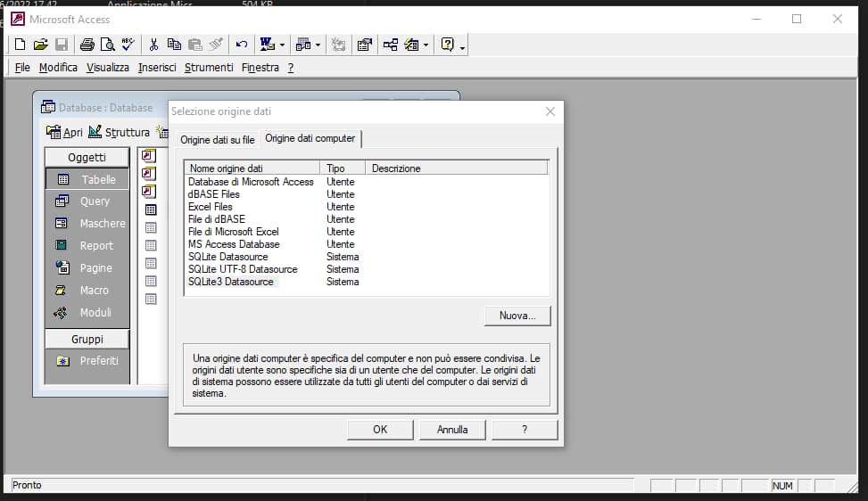Click the Help question mark toolbar icon
This screenshot has height=501, width=868.
tap(447, 45)
